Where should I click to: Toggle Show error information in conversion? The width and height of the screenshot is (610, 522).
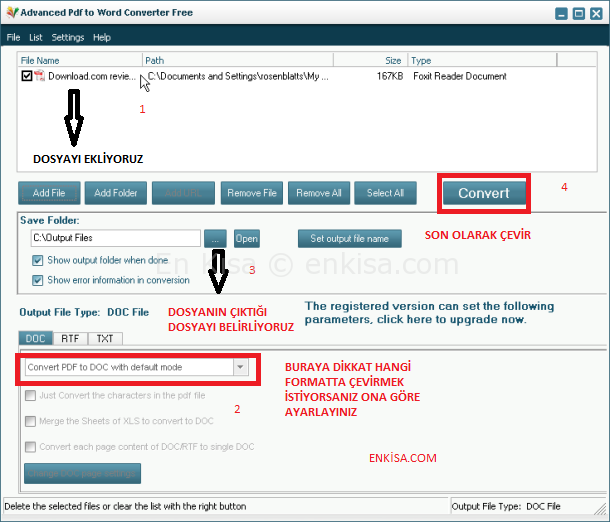[37, 280]
